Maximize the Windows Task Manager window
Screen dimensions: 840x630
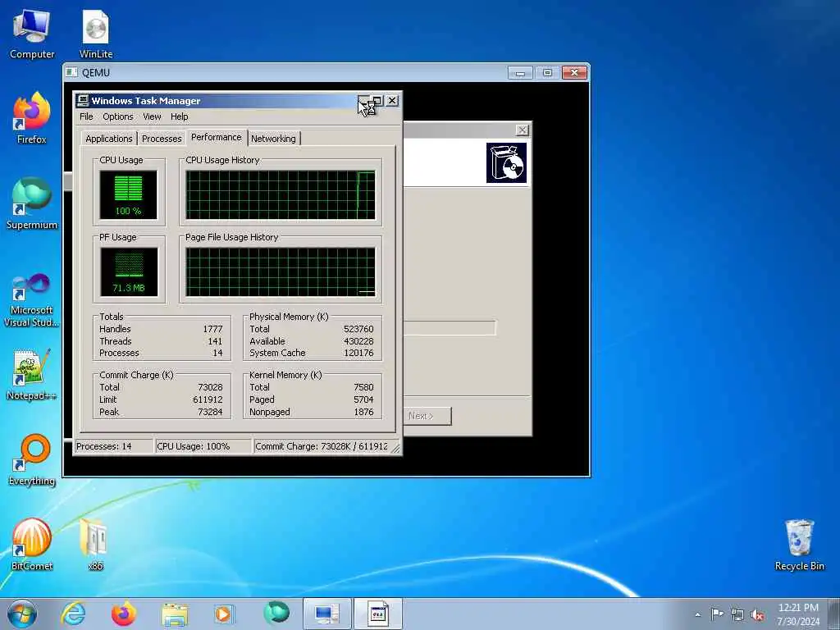click(377, 100)
